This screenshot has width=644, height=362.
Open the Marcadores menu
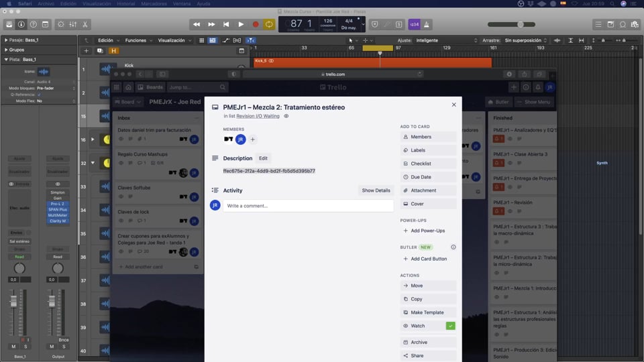154,4
